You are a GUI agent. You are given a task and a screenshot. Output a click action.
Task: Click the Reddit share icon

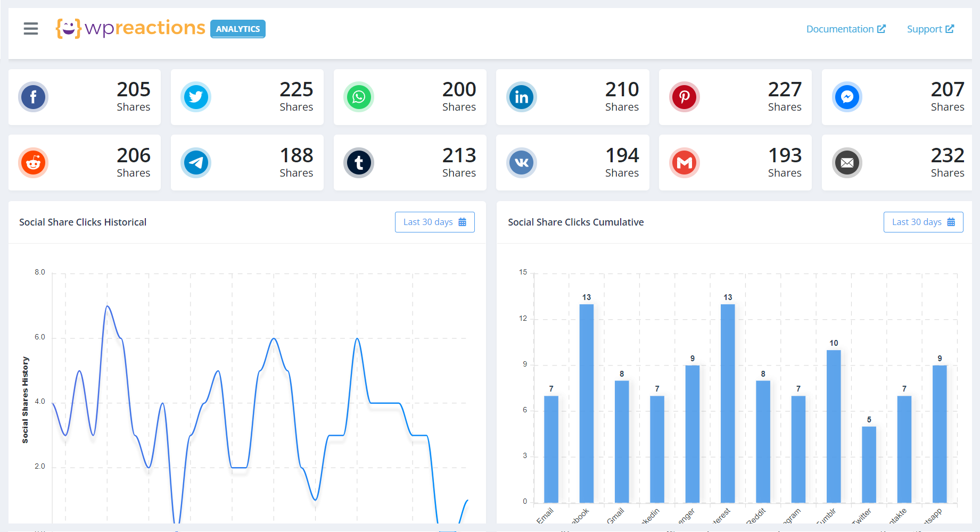click(x=34, y=163)
